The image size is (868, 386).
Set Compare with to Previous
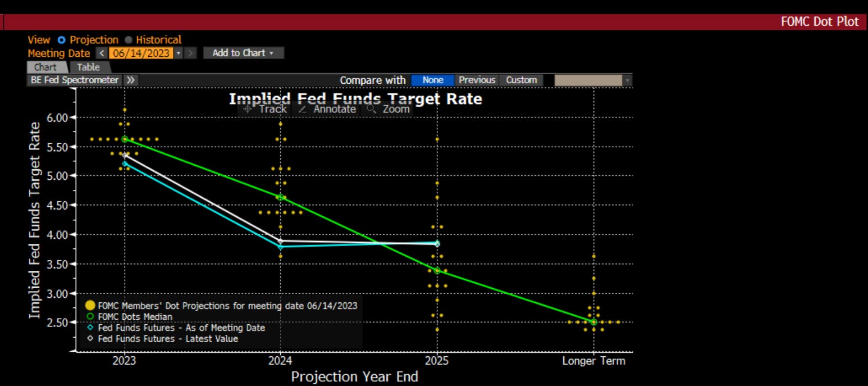click(477, 80)
